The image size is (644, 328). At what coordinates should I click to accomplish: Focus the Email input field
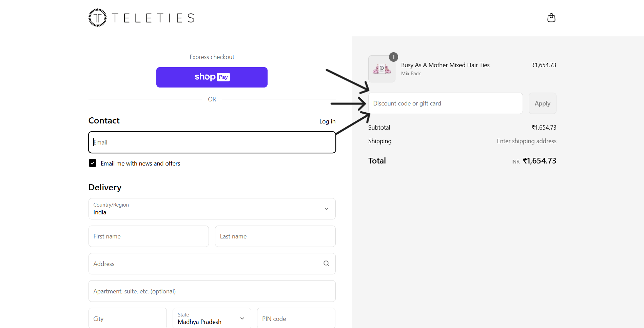[x=212, y=142]
